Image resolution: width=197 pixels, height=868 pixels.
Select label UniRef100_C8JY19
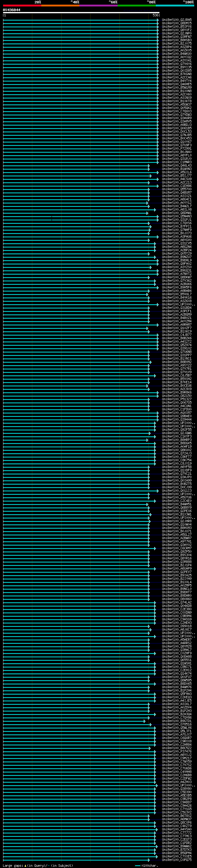click(x=177, y=464)
